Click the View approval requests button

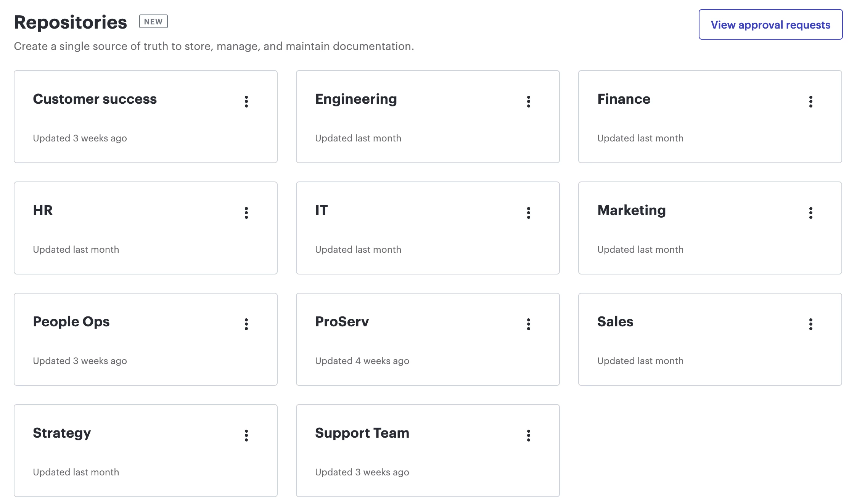coord(770,25)
